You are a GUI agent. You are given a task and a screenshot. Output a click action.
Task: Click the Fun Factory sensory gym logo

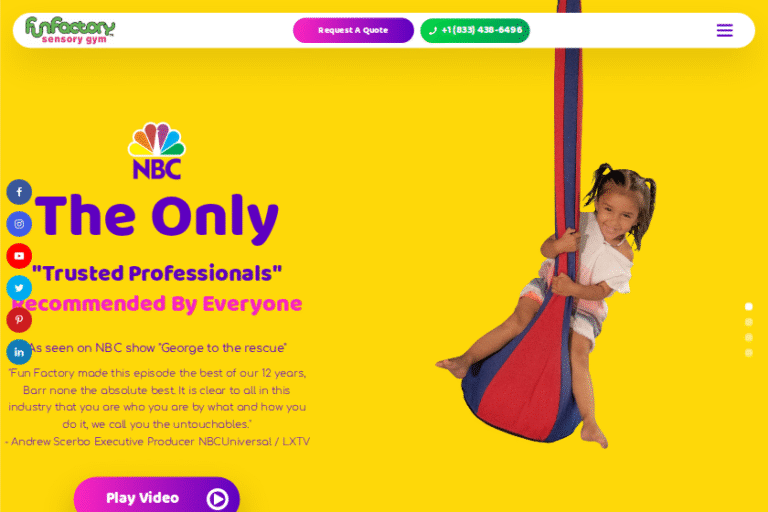(x=70, y=30)
